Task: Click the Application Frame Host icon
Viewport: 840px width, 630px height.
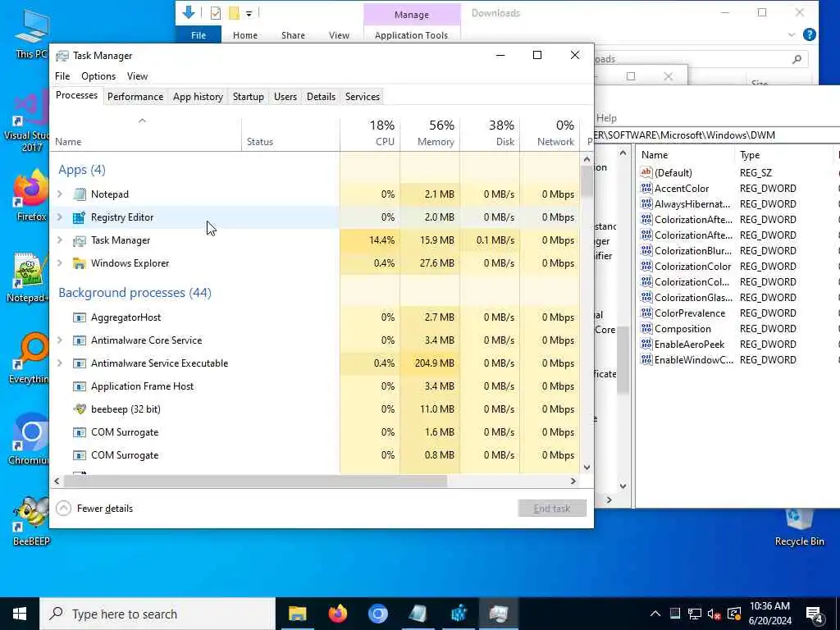Action: [x=80, y=387]
